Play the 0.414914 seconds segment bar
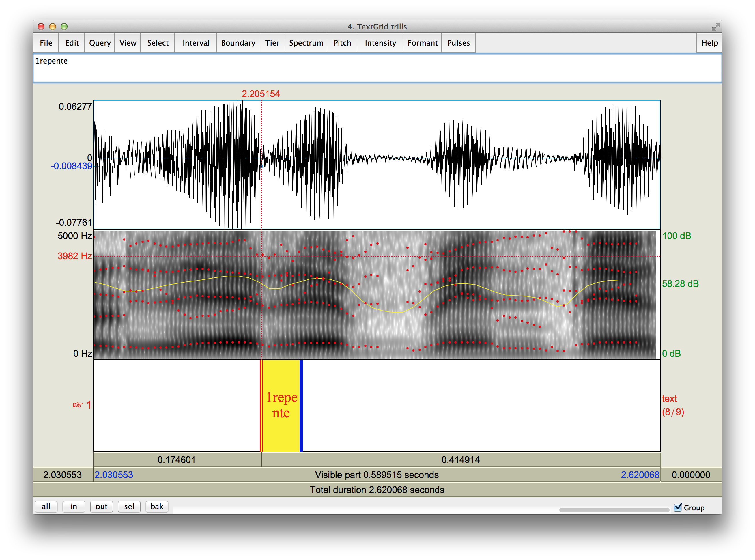 click(461, 460)
